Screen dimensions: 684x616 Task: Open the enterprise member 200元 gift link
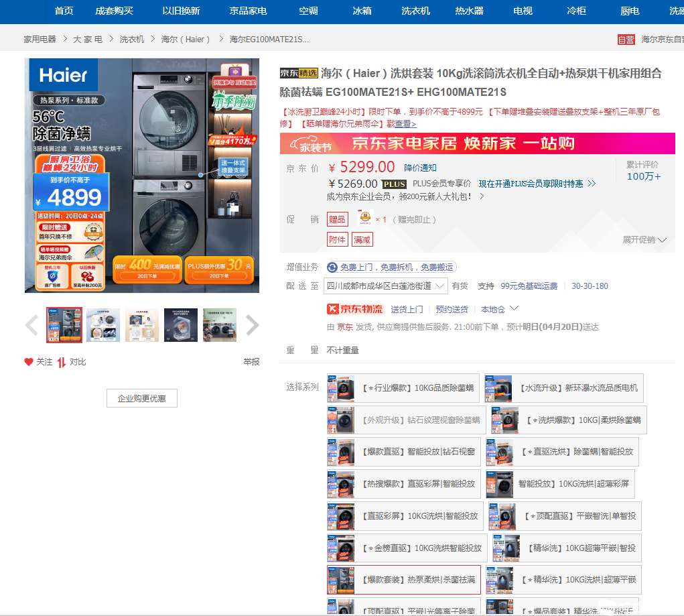click(x=405, y=197)
